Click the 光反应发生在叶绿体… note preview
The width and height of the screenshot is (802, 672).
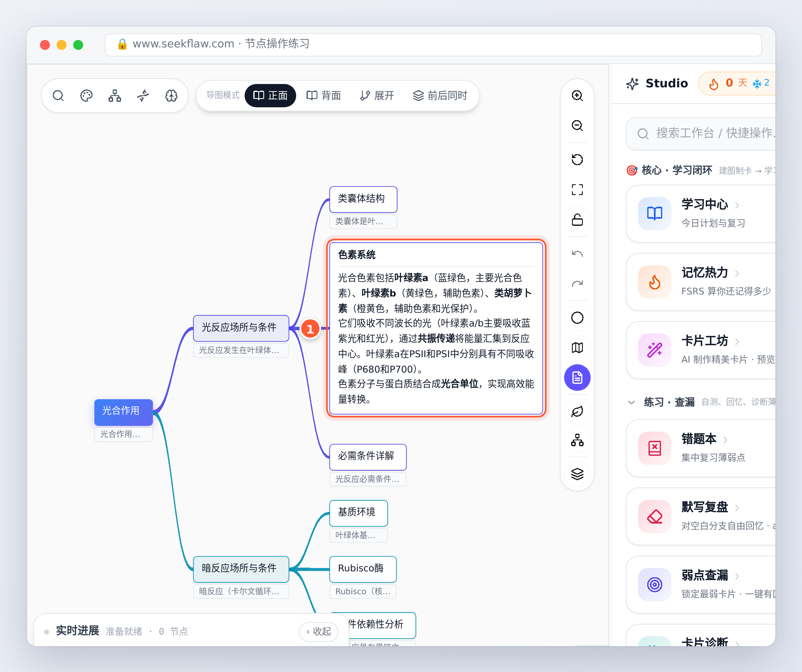[x=241, y=350]
